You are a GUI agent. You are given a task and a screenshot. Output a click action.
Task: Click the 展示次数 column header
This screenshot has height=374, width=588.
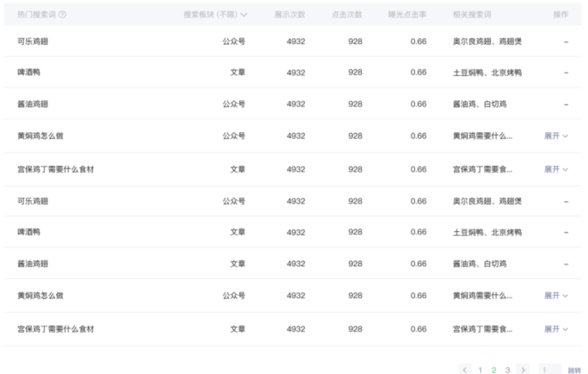point(289,15)
